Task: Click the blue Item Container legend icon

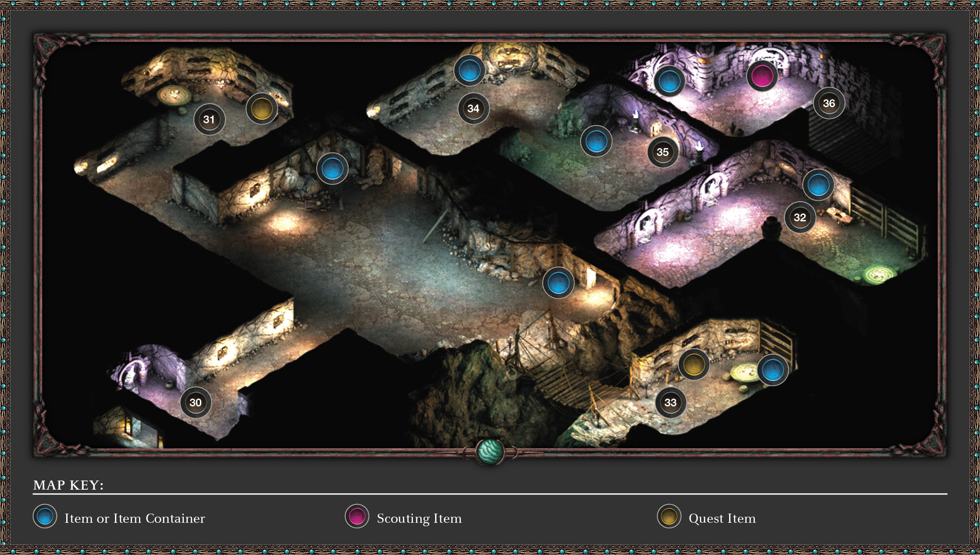Action: [45, 516]
